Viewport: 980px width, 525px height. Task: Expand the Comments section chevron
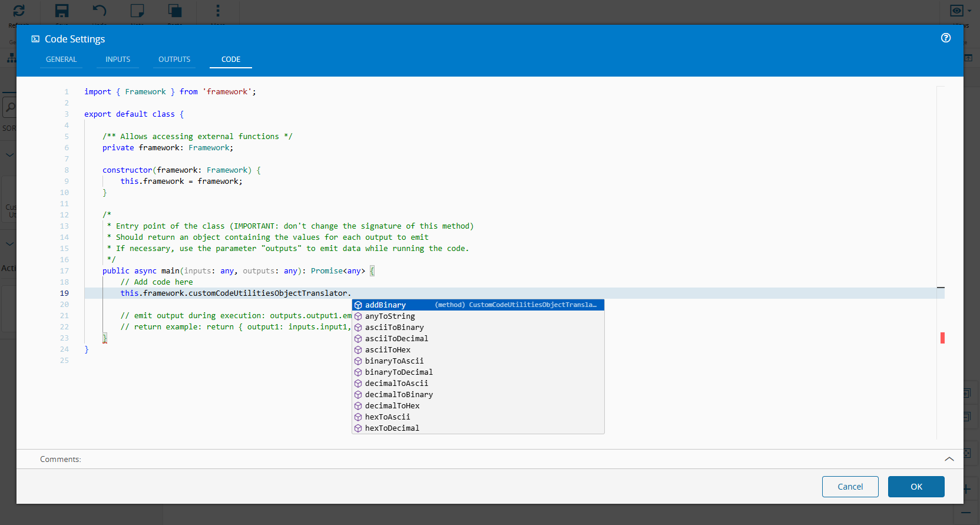point(949,459)
